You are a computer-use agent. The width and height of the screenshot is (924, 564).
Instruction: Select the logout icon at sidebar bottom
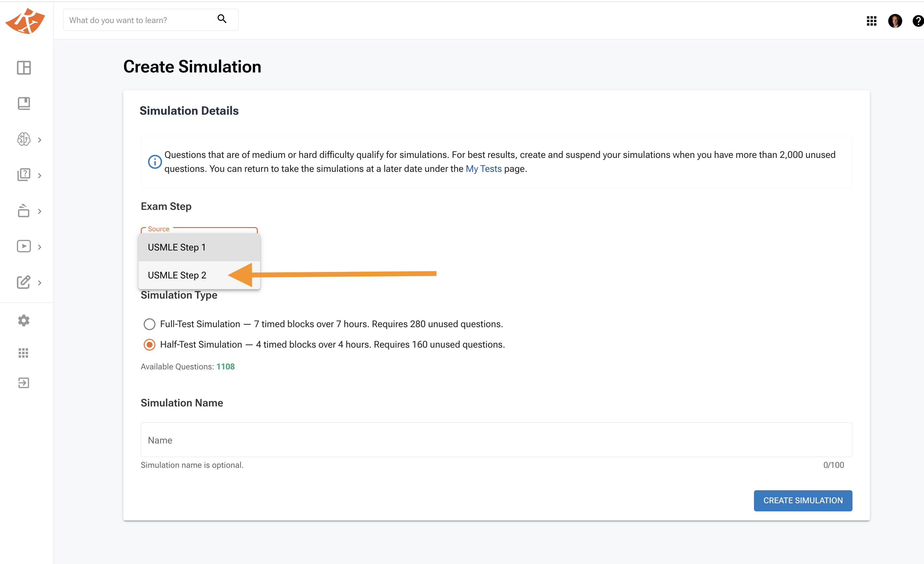coord(24,383)
